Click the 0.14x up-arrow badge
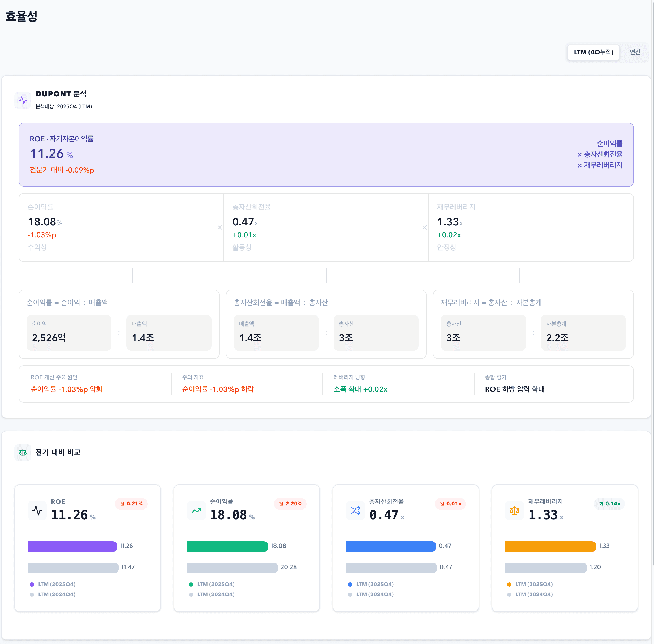Screen dimensions: 654x644 coord(609,504)
